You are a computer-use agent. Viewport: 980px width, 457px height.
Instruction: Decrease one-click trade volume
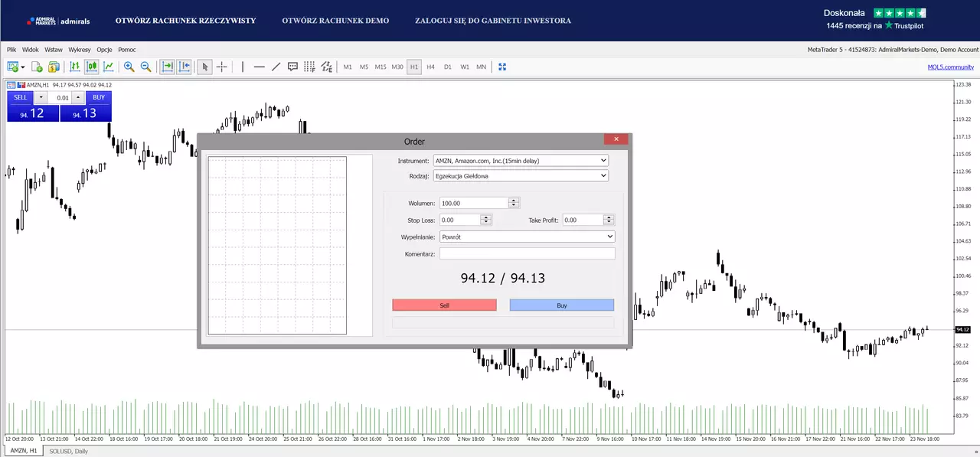click(41, 97)
